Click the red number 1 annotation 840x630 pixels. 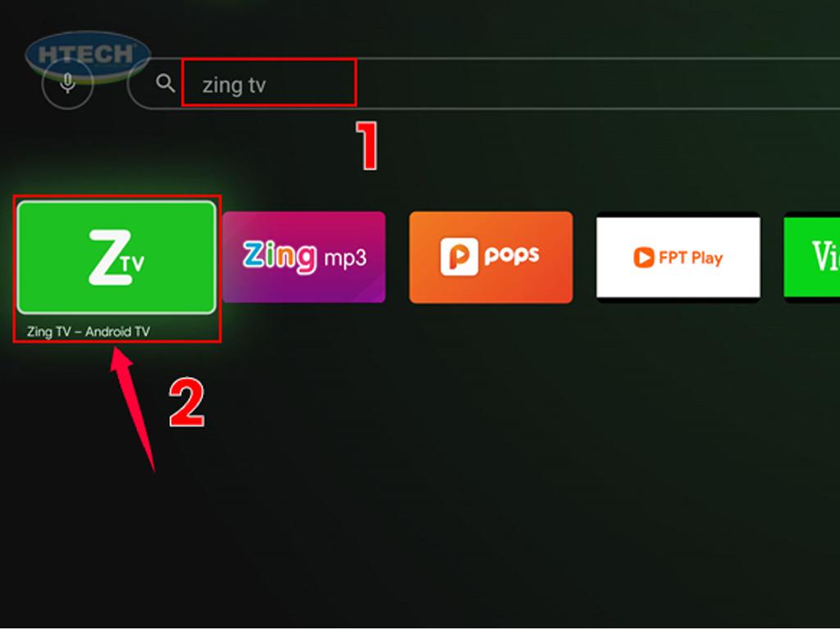[367, 146]
